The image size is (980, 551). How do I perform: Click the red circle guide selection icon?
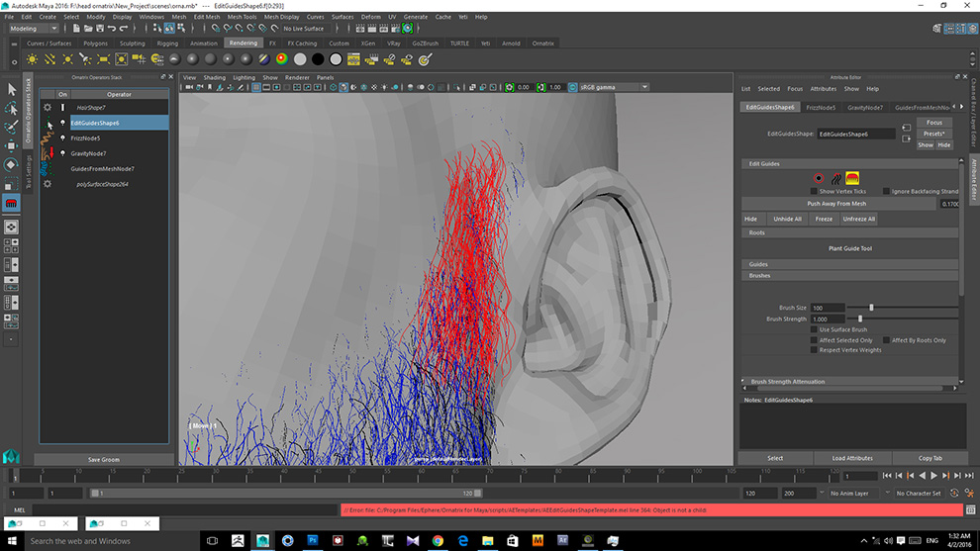[x=820, y=179]
